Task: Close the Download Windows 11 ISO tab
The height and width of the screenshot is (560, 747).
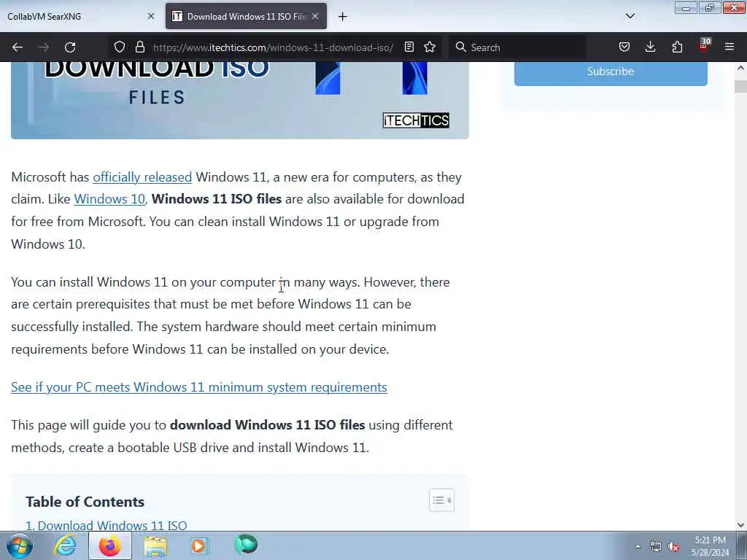Action: (x=315, y=16)
